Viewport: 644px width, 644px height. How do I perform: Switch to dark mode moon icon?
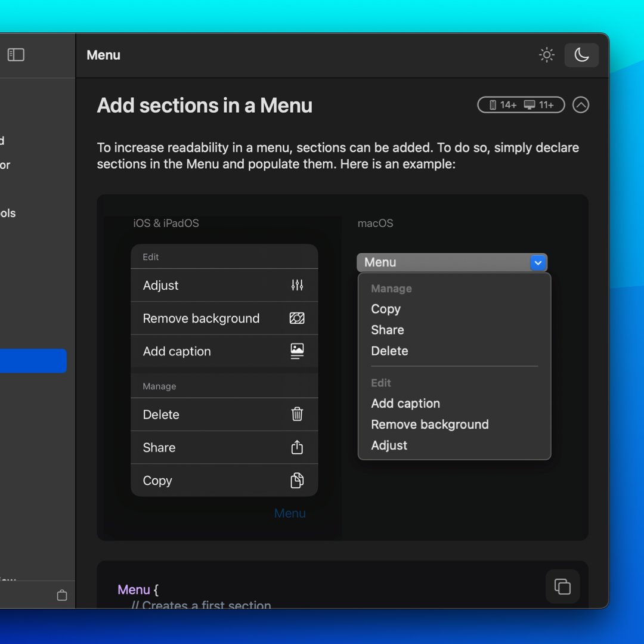(581, 55)
